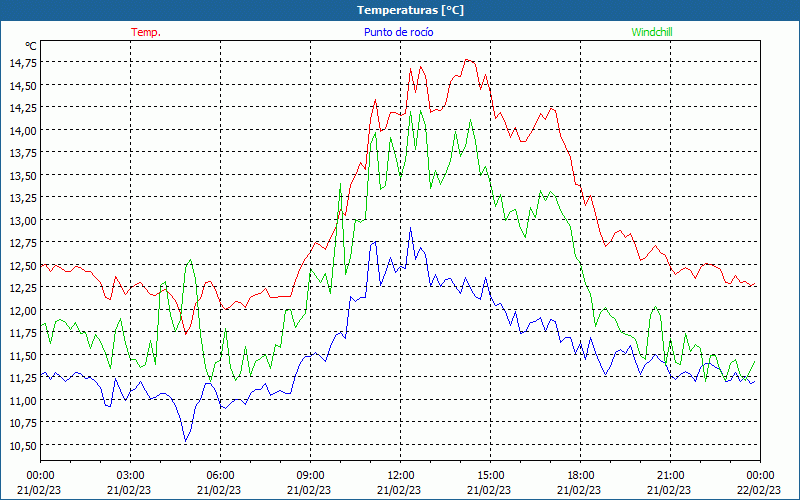The image size is (800, 500).
Task: Click the 14,25 axis value
Action: click(22, 108)
